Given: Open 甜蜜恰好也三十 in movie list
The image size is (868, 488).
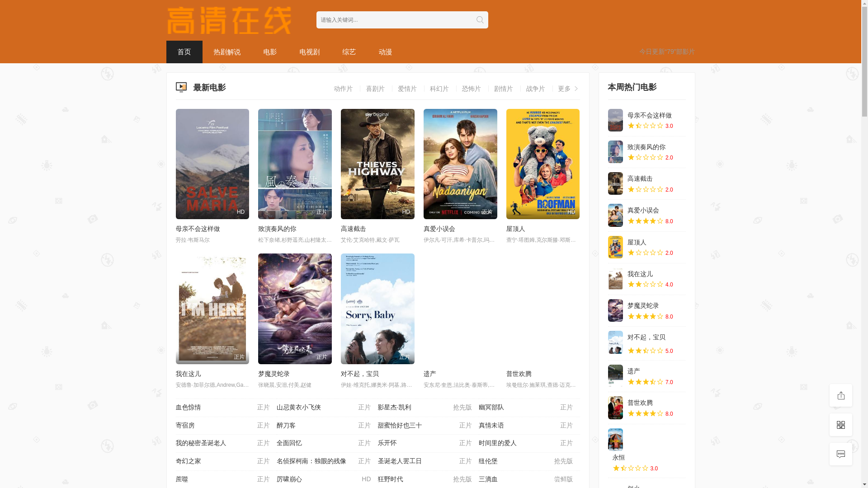Looking at the screenshot, I should 400,426.
